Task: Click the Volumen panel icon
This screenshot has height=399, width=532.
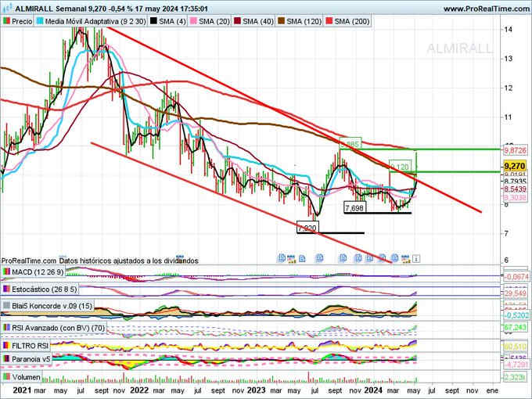Action: point(6,377)
